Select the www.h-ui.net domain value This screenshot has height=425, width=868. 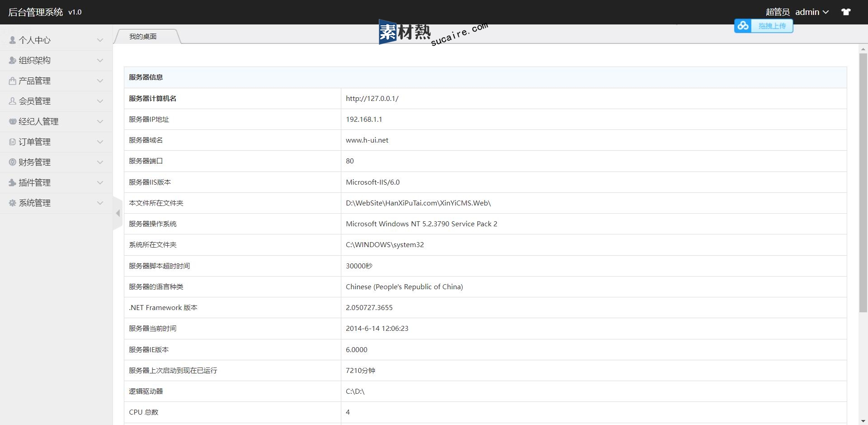(x=367, y=140)
